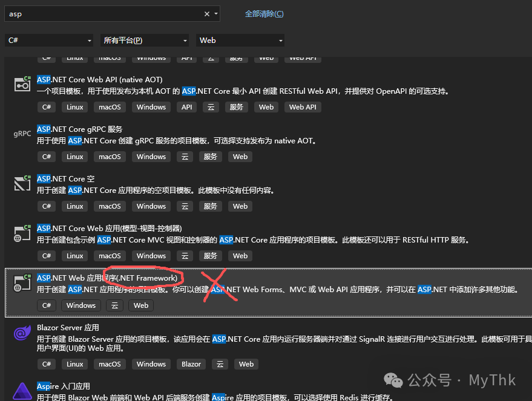Clear the search box with the X icon
The image size is (532, 401).
coord(207,14)
